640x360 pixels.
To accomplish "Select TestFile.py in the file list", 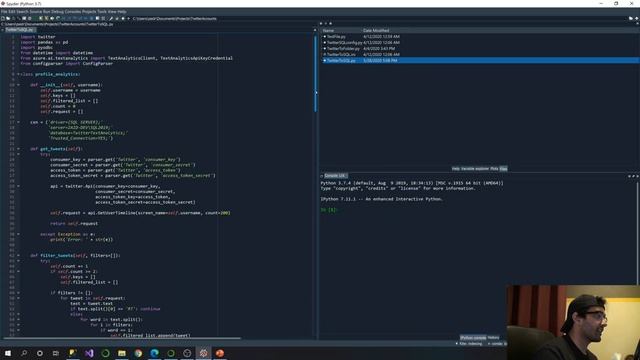I will tap(336, 36).
